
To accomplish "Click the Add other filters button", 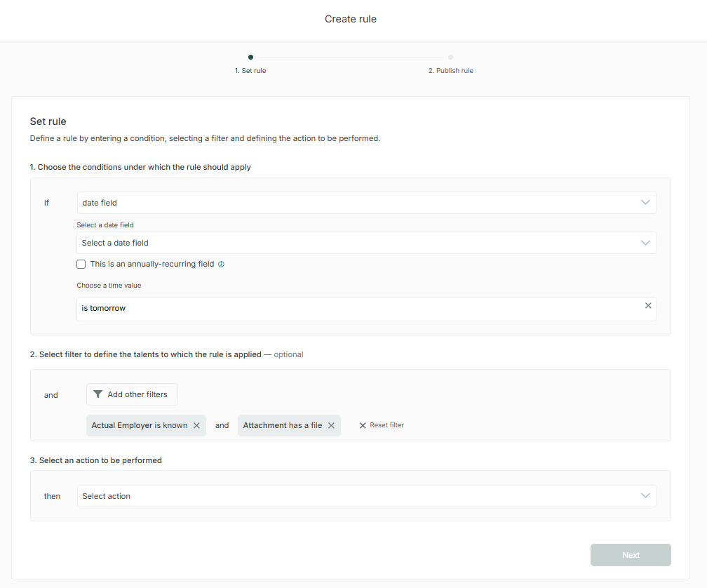I will click(x=132, y=394).
